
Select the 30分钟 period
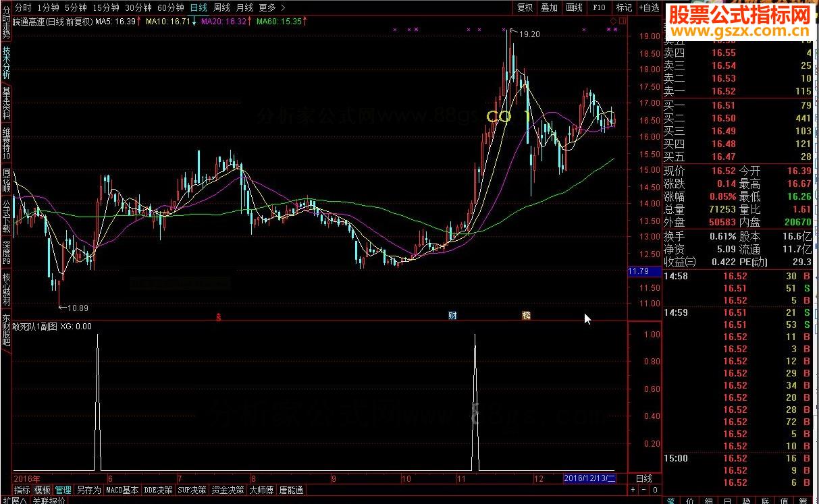pyautogui.click(x=138, y=7)
